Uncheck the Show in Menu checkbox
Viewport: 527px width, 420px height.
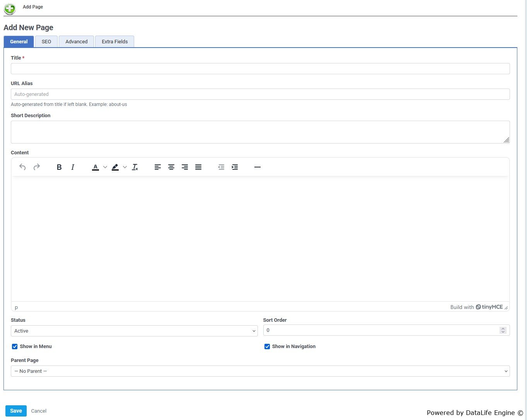tap(15, 347)
